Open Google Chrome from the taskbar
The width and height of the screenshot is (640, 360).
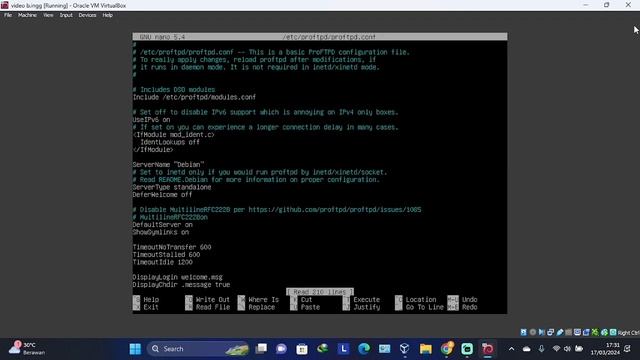coord(447,349)
